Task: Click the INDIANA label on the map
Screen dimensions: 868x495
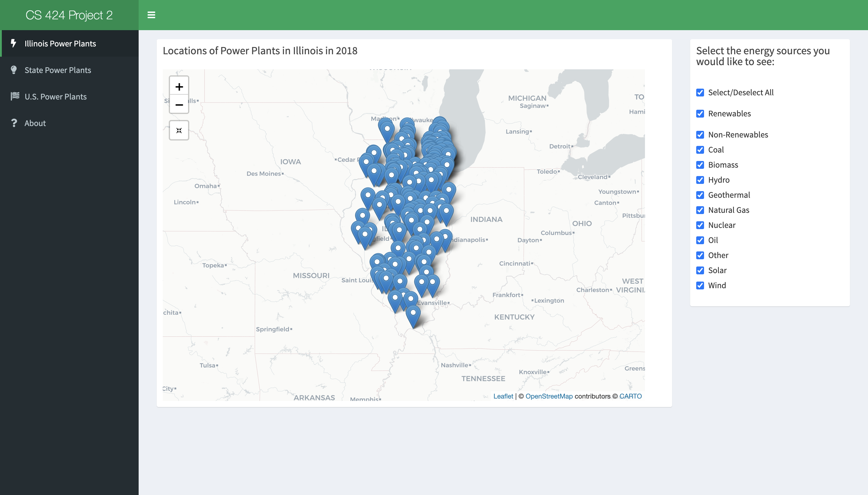Action: tap(486, 219)
